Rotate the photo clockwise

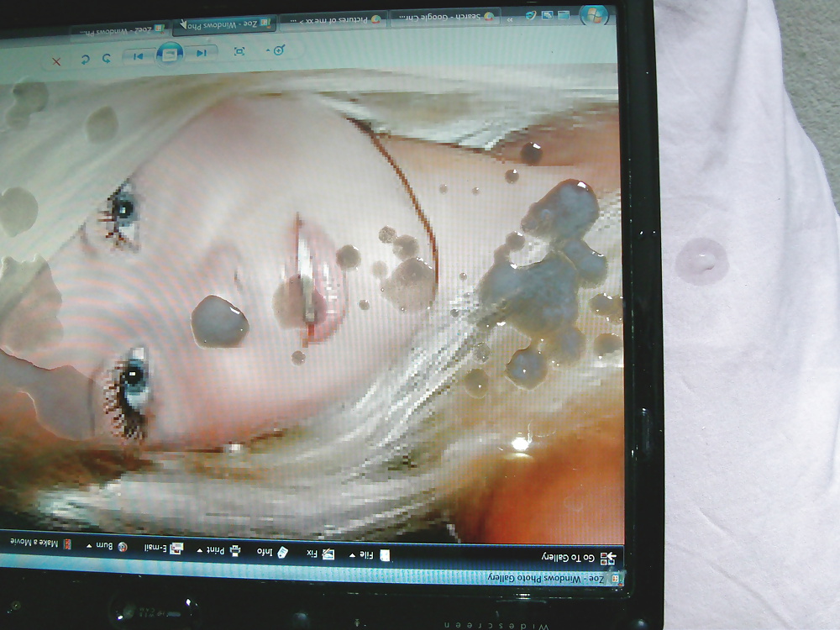[x=84, y=60]
